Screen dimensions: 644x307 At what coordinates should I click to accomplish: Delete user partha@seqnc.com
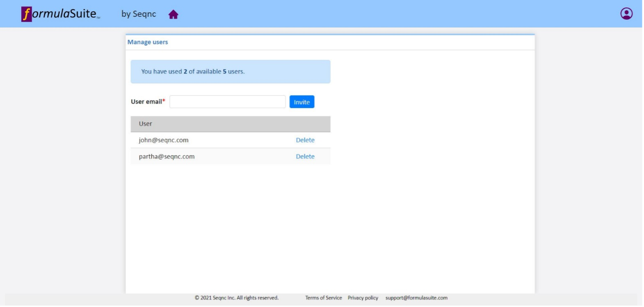point(305,156)
